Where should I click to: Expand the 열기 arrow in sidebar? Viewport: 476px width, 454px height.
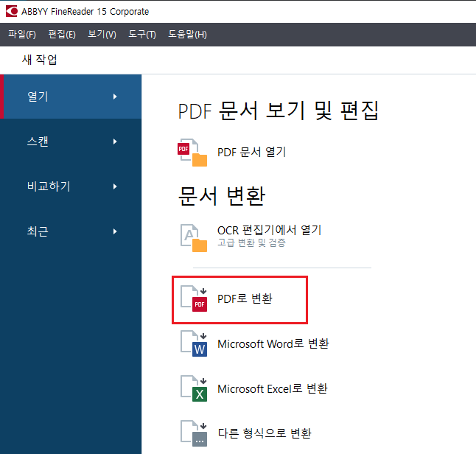tap(115, 97)
